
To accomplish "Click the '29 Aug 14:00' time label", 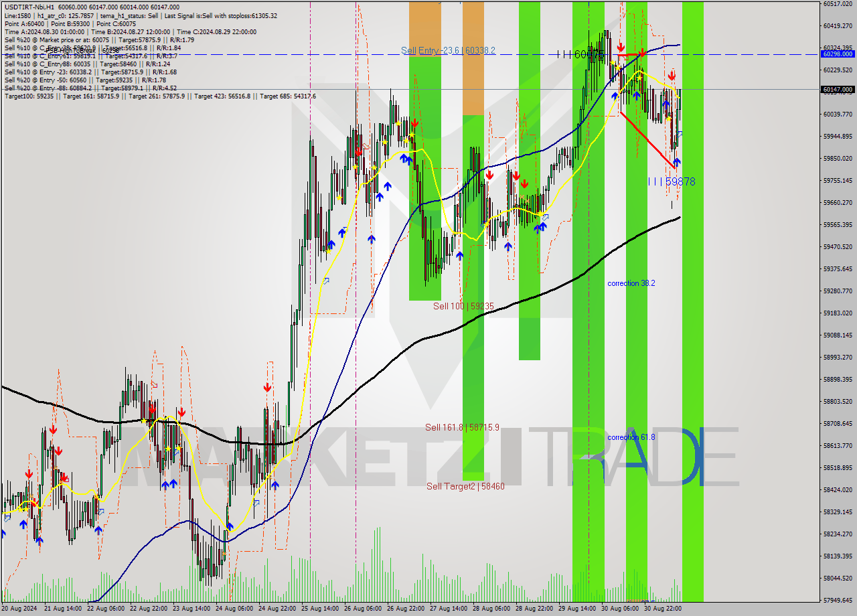I will [x=578, y=608].
